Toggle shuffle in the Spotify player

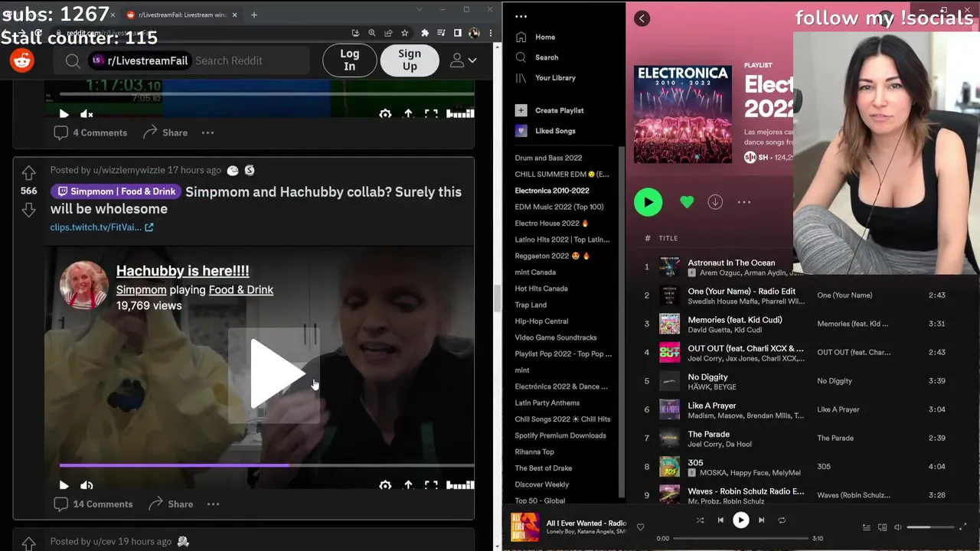[700, 520]
